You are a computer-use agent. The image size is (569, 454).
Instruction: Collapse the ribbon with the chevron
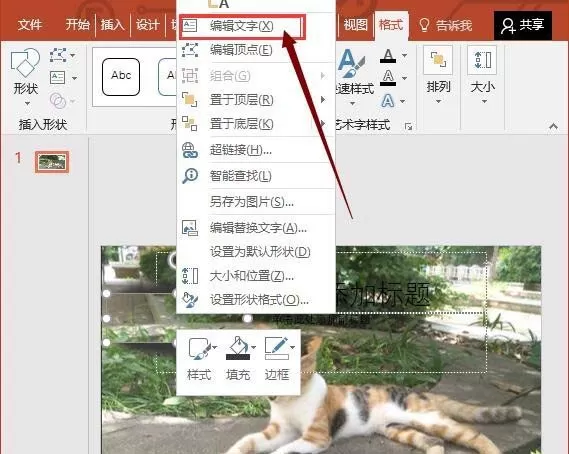(553, 126)
